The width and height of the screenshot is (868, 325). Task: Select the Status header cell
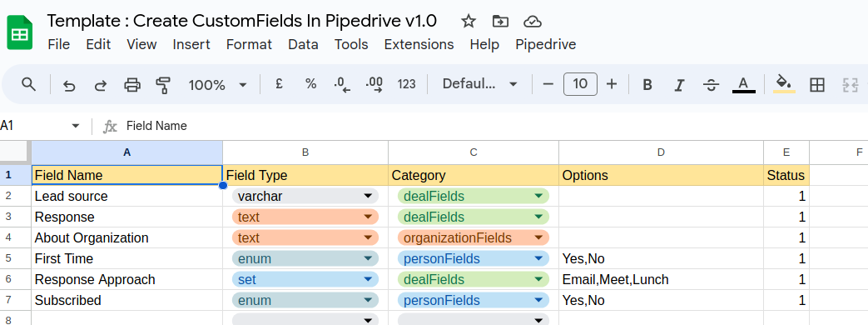pos(786,175)
